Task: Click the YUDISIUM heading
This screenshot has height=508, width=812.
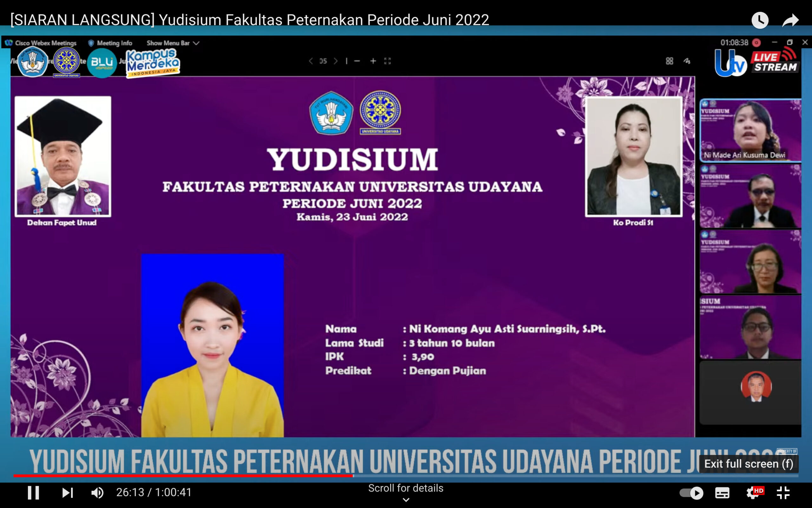Action: click(352, 160)
